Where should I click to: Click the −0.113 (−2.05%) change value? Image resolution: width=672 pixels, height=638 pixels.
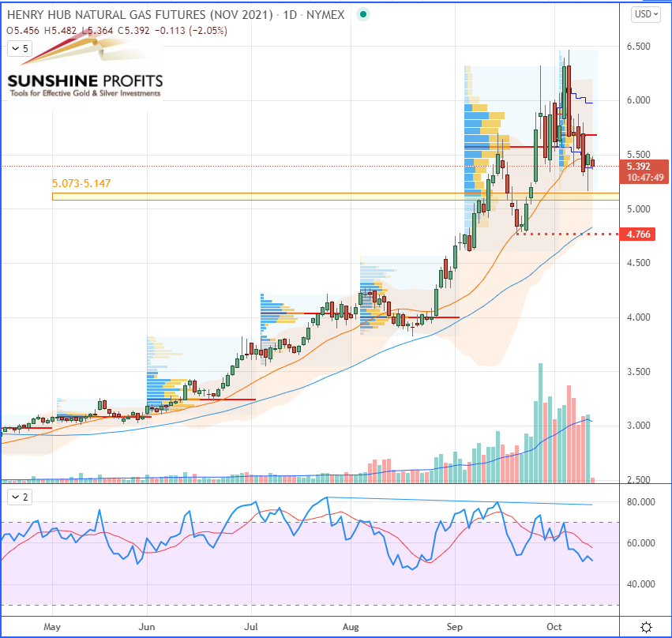click(x=191, y=31)
